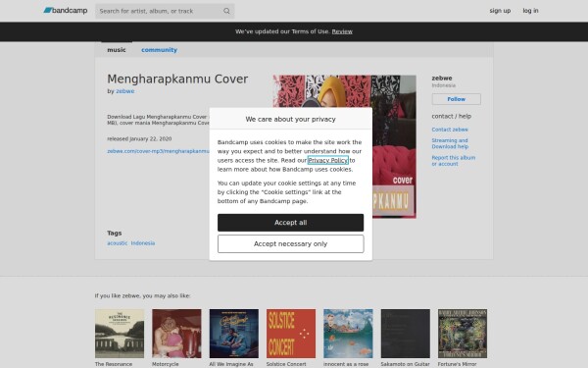The width and height of the screenshot is (588, 368).
Task: Select the acoustic tag
Action: 118,243
